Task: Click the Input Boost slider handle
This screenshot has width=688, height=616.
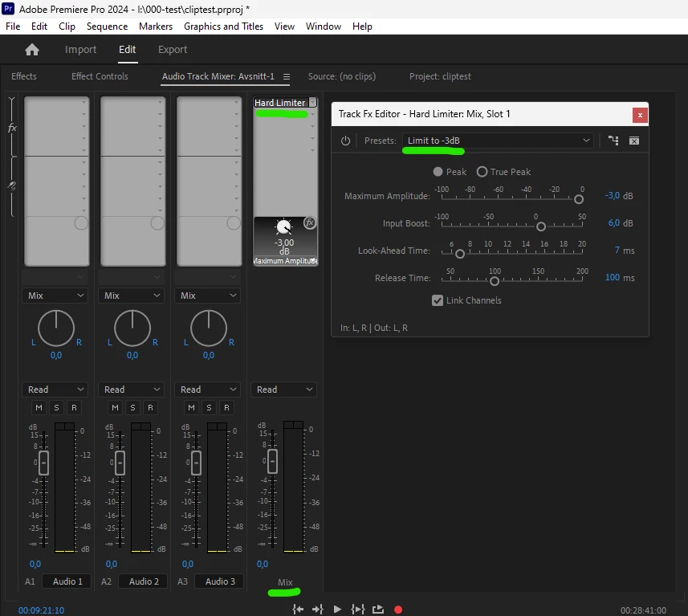Action: [541, 226]
